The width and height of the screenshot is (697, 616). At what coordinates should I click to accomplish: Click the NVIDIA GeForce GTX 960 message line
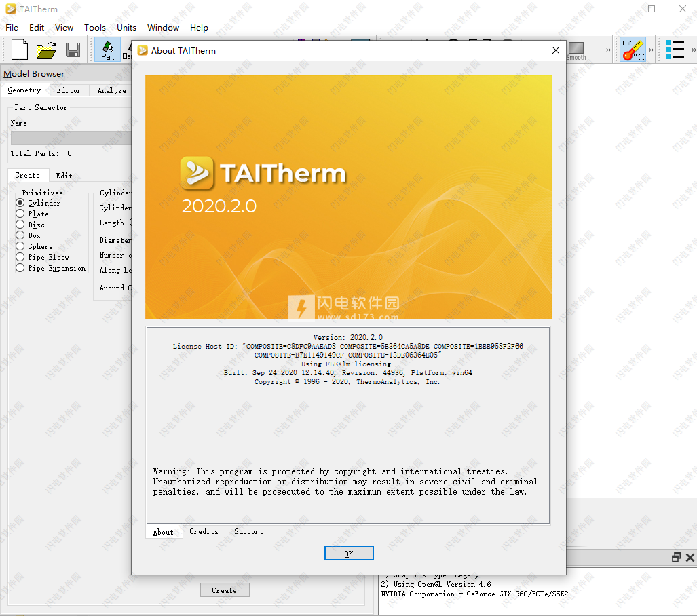474,594
